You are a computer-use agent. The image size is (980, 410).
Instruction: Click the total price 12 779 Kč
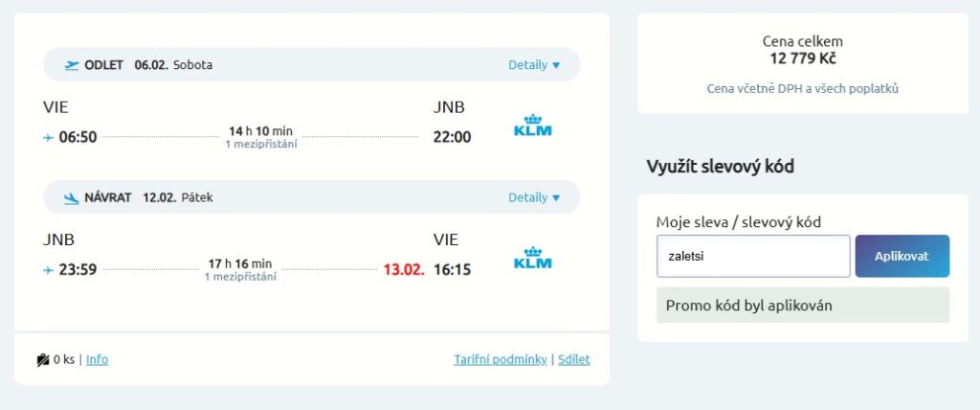tap(803, 58)
